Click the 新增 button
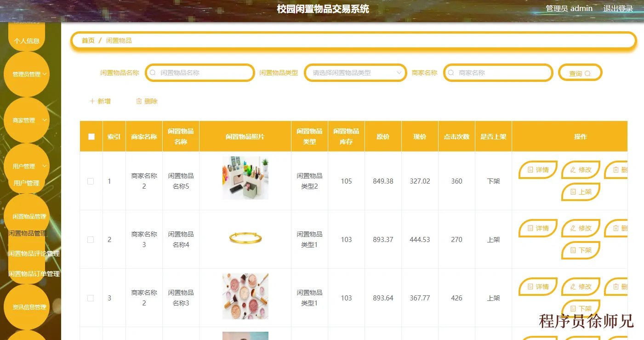Image resolution: width=644 pixels, height=340 pixels. pos(100,101)
